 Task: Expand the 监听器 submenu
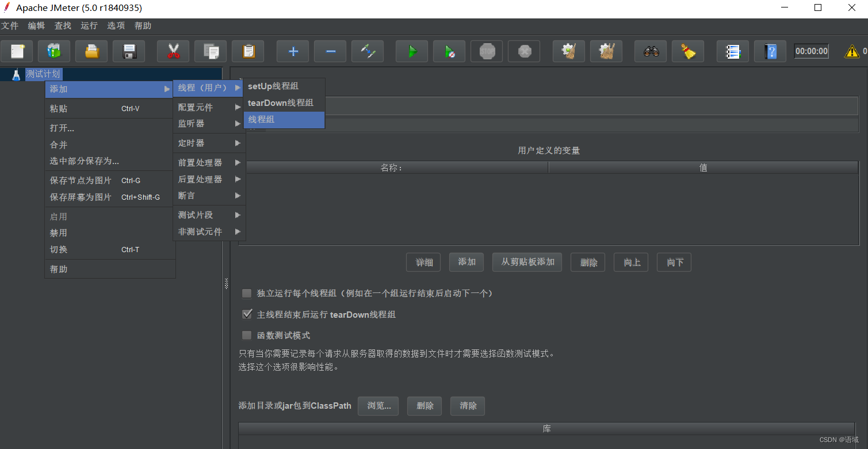coord(209,124)
